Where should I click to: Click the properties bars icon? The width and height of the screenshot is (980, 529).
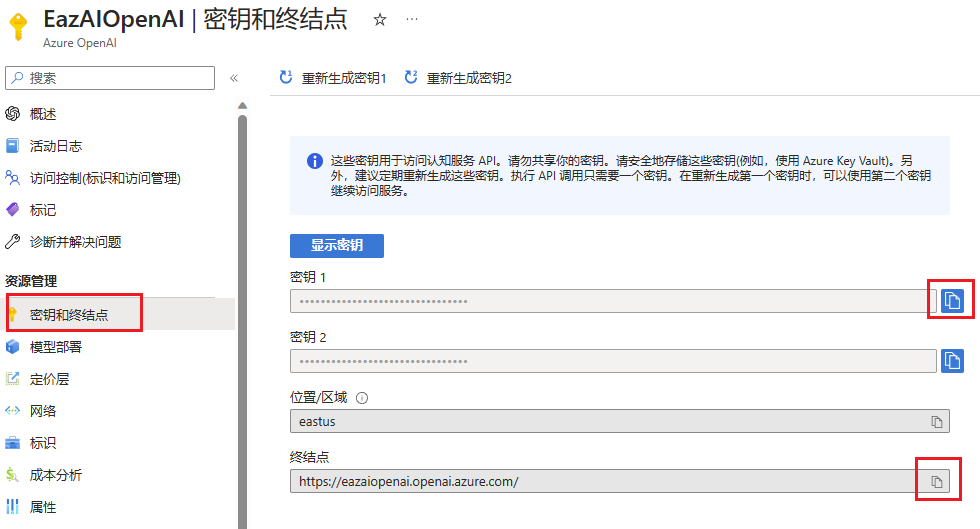(12, 506)
